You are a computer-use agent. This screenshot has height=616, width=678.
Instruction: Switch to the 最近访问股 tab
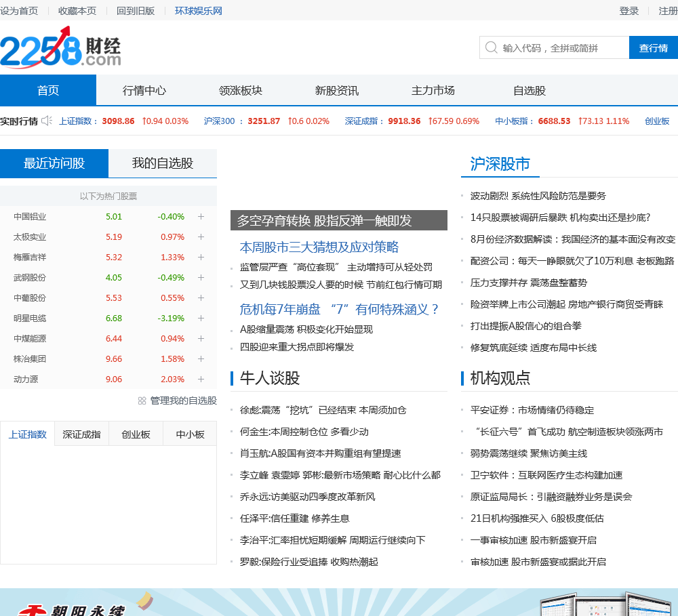click(54, 163)
